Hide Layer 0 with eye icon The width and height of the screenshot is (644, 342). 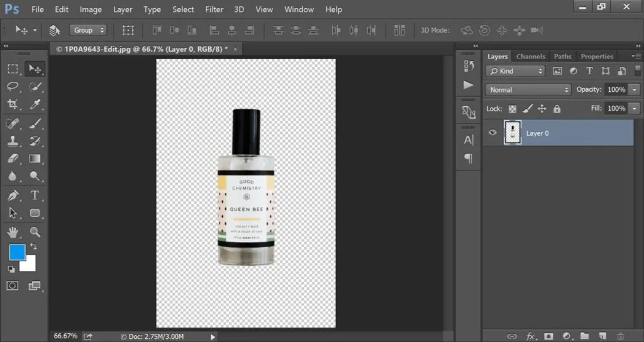pos(492,132)
